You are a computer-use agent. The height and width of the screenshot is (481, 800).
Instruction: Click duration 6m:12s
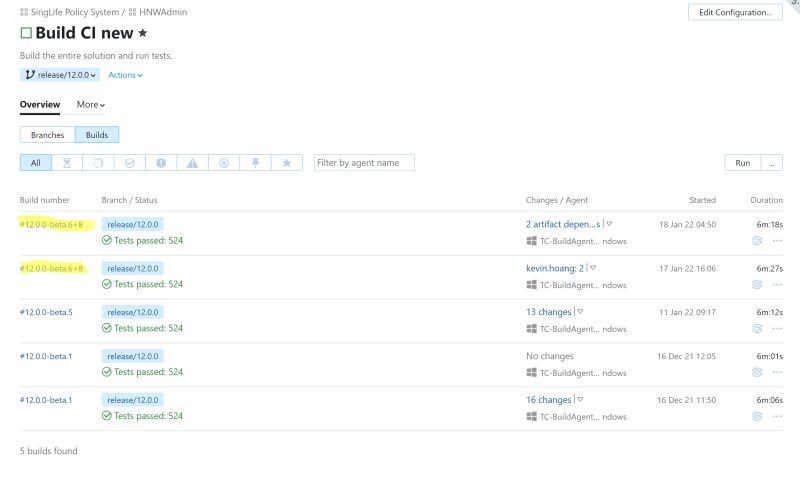[x=769, y=312]
